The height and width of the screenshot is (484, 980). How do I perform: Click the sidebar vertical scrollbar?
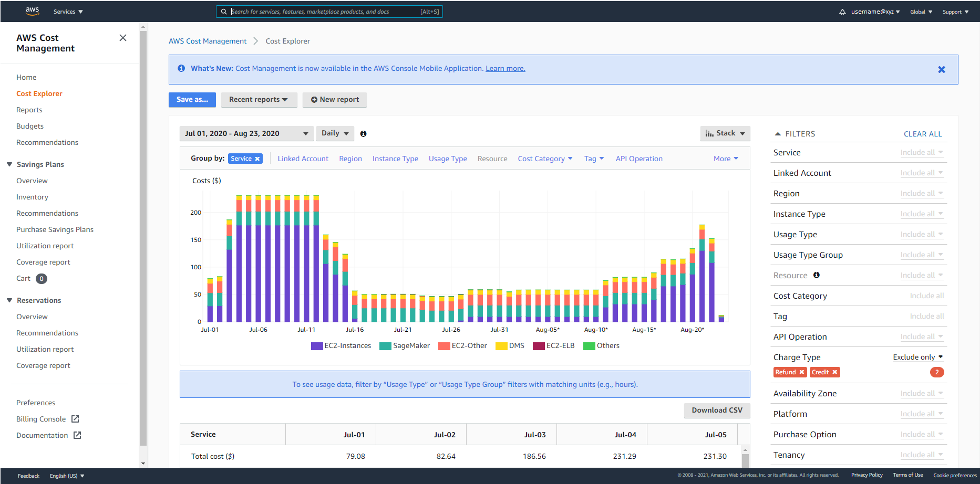pyautogui.click(x=143, y=239)
